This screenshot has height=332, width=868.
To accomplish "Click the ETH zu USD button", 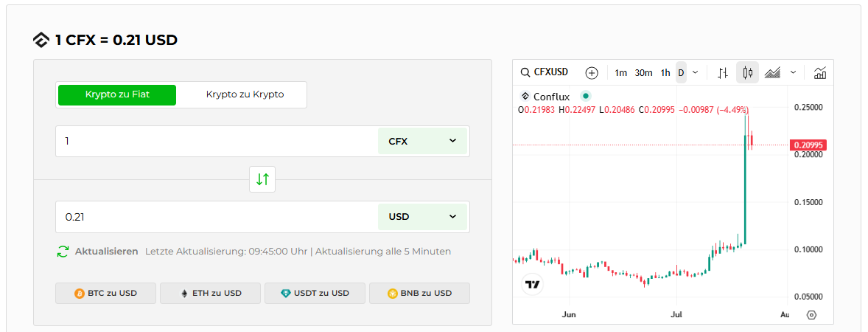I will point(210,293).
